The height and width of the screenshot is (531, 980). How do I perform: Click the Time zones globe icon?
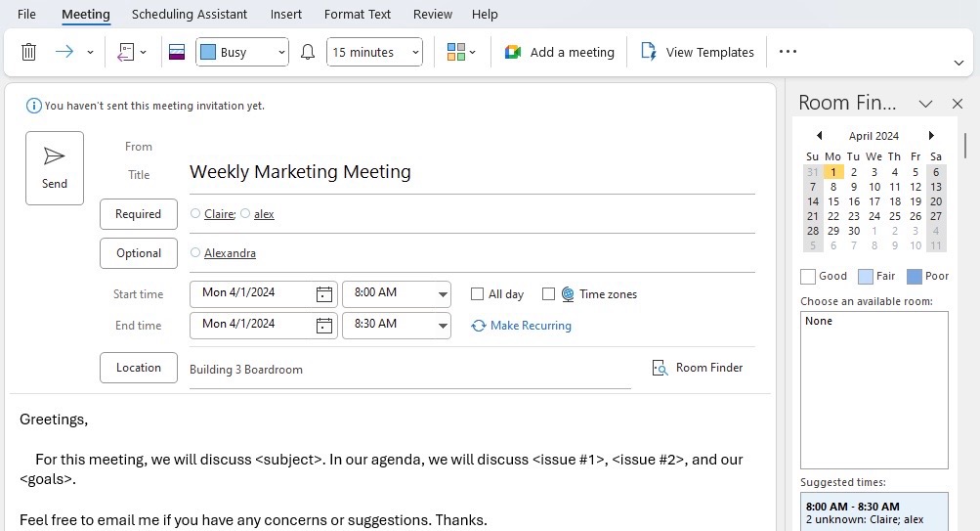[x=568, y=294]
